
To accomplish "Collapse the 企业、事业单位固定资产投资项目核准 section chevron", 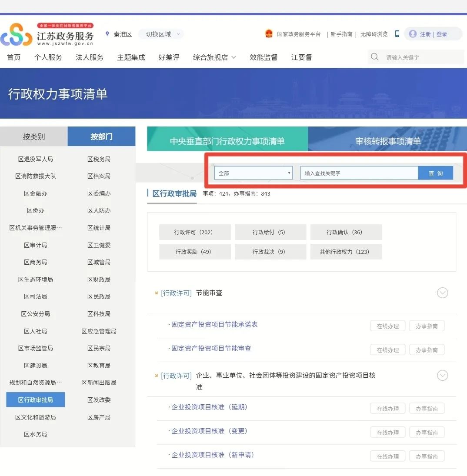I will tap(442, 375).
